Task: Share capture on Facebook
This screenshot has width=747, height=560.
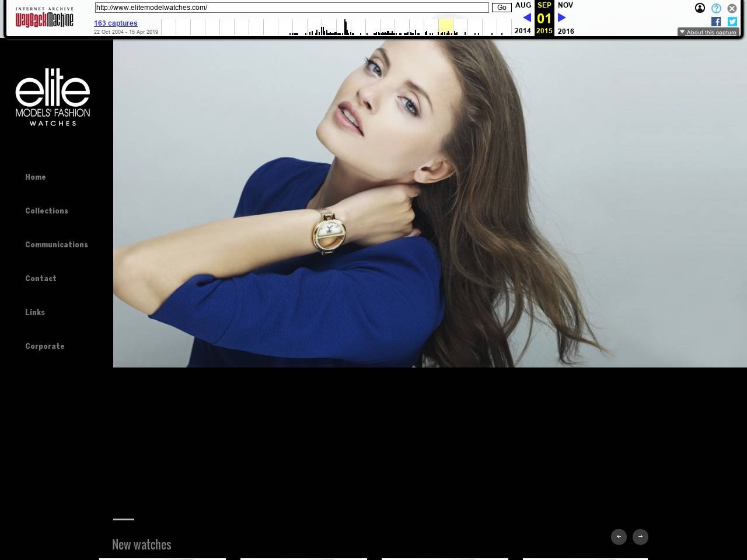Action: click(716, 22)
